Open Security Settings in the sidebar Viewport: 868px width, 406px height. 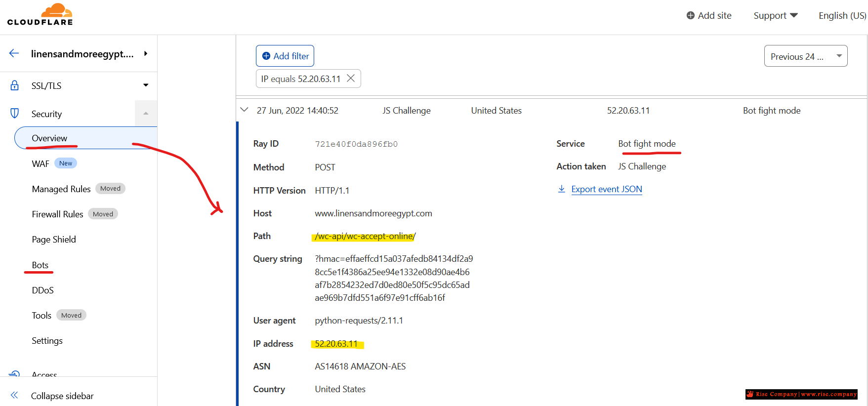tap(47, 340)
